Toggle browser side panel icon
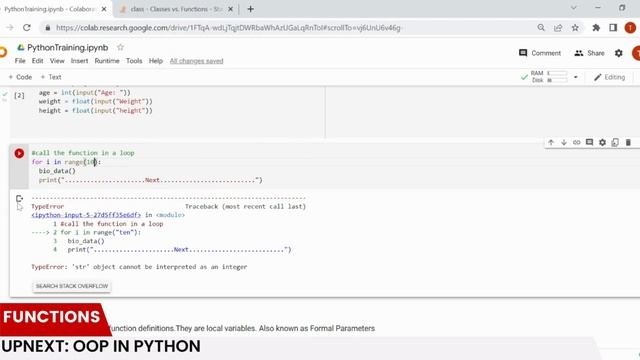The height and width of the screenshot is (360, 640). coord(613,28)
